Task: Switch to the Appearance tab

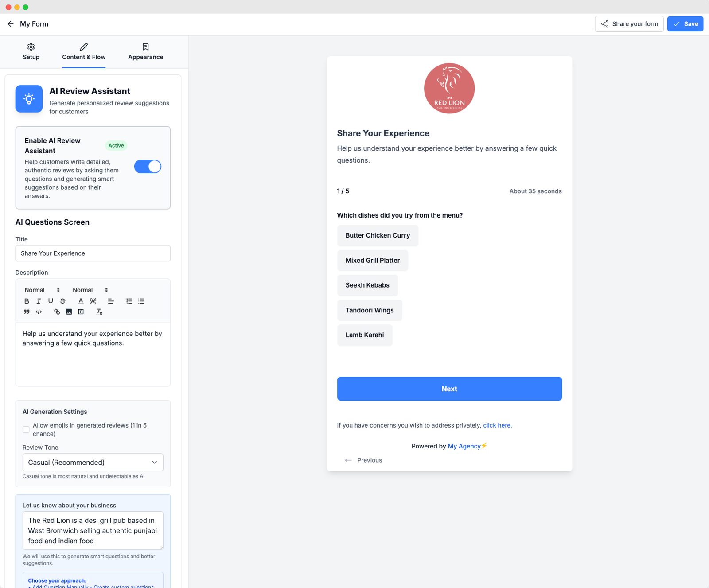Action: (145, 51)
